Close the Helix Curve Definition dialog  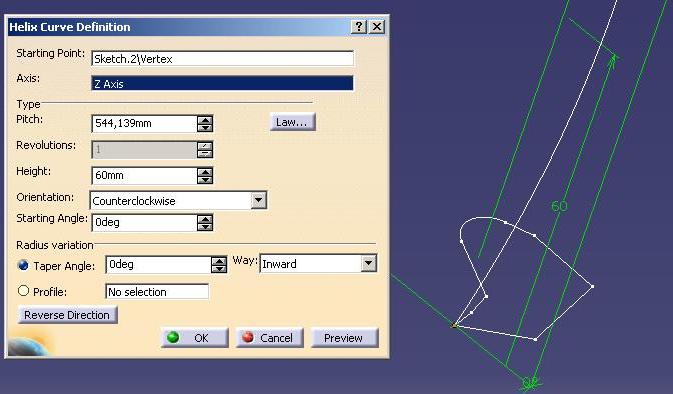tap(377, 27)
